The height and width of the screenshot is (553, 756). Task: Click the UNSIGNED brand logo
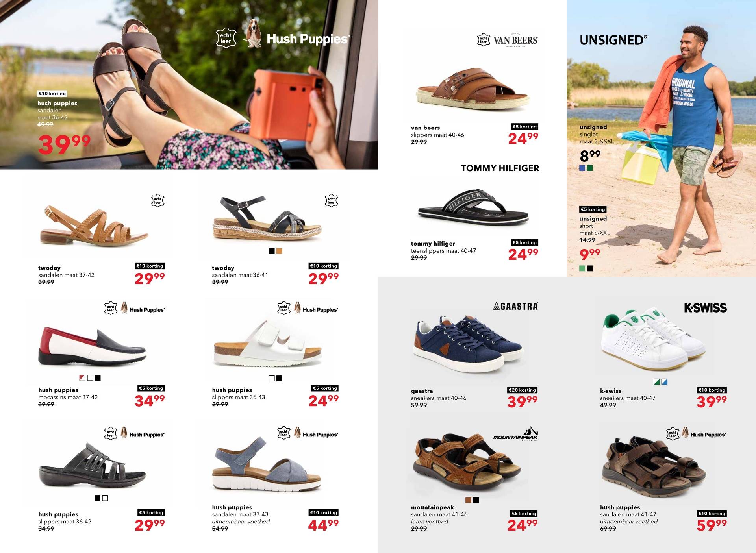click(613, 40)
